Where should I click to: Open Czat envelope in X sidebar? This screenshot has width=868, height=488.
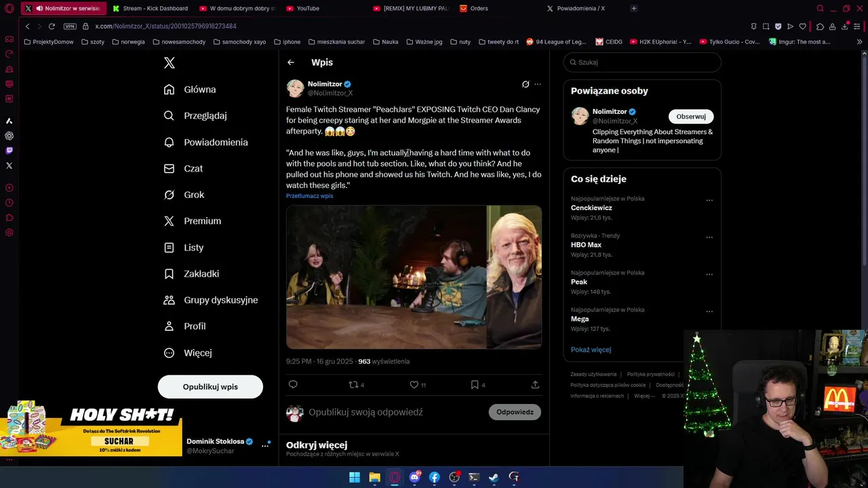(183, 169)
